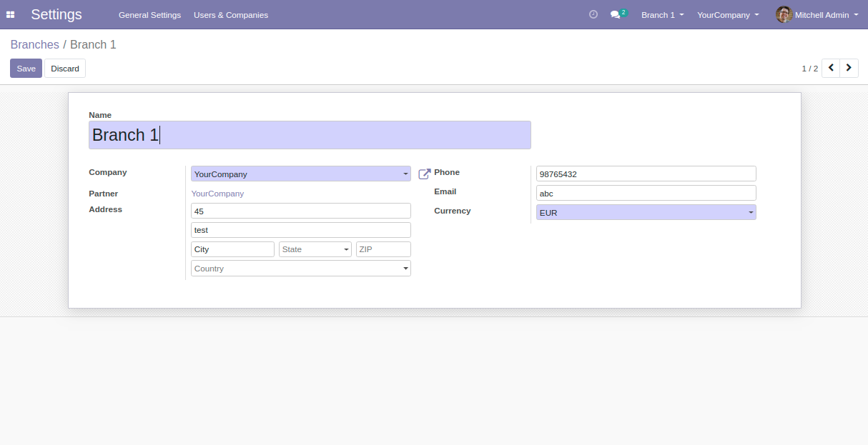868x445 pixels.
Task: Click the street field containing 45
Action: (301, 211)
